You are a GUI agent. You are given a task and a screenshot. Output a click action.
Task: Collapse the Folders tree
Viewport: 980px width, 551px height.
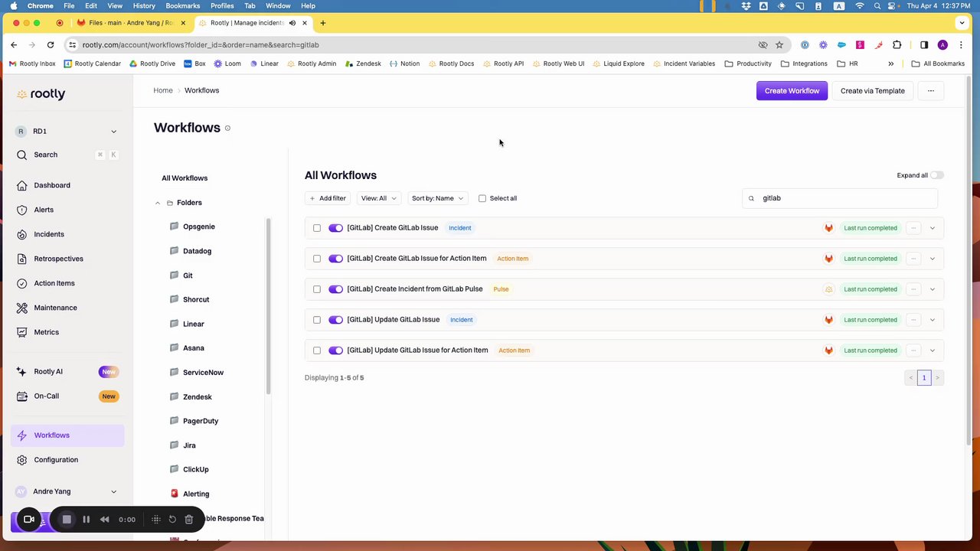158,203
